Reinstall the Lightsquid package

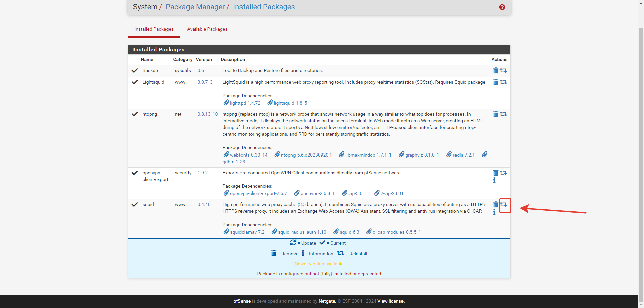(x=503, y=82)
